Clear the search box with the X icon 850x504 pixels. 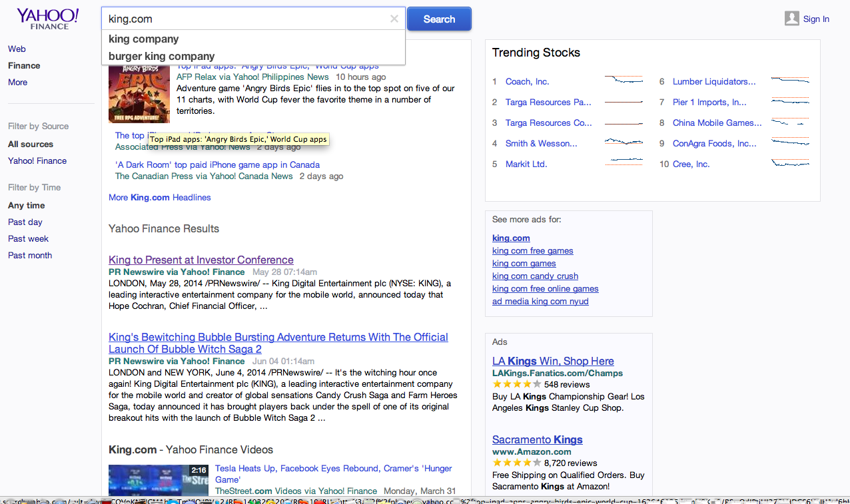pyautogui.click(x=394, y=19)
